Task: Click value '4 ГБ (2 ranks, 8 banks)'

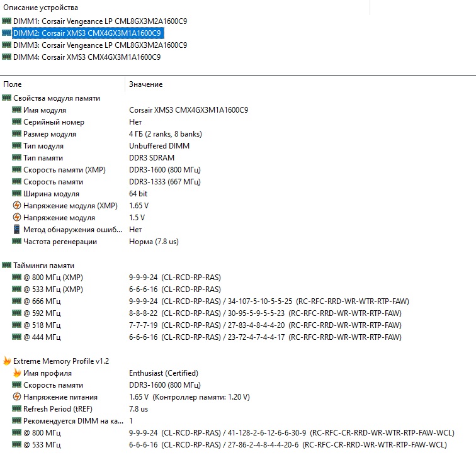Action: pyautogui.click(x=166, y=134)
